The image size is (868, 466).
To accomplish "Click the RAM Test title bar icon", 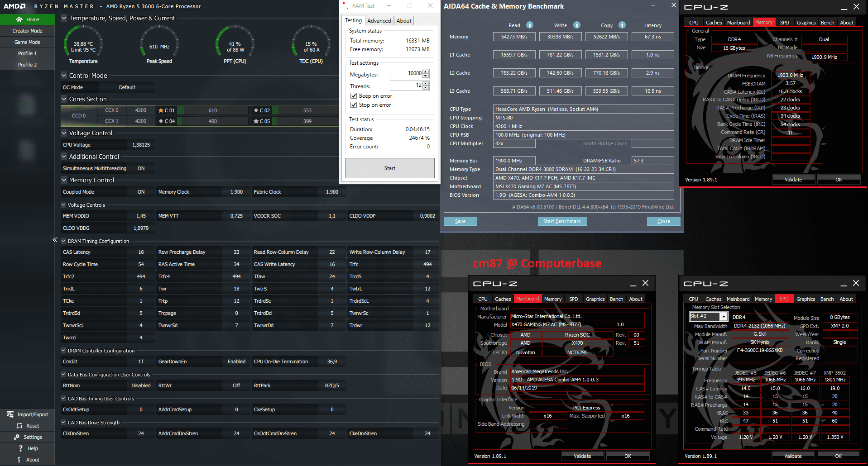I will [x=346, y=6].
